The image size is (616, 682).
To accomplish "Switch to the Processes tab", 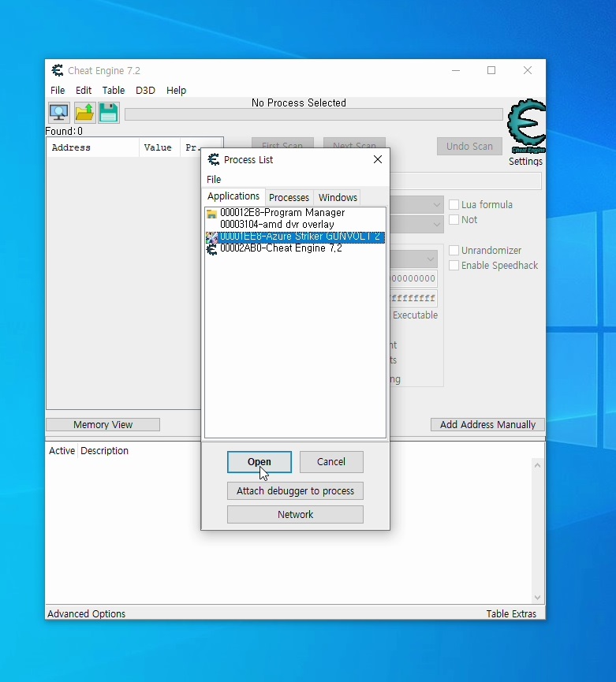I will click(x=289, y=197).
